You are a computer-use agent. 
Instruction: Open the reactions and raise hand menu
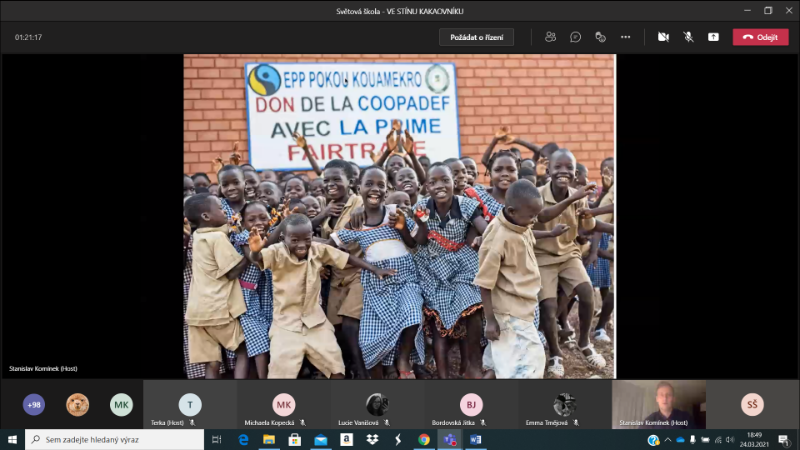(x=600, y=37)
